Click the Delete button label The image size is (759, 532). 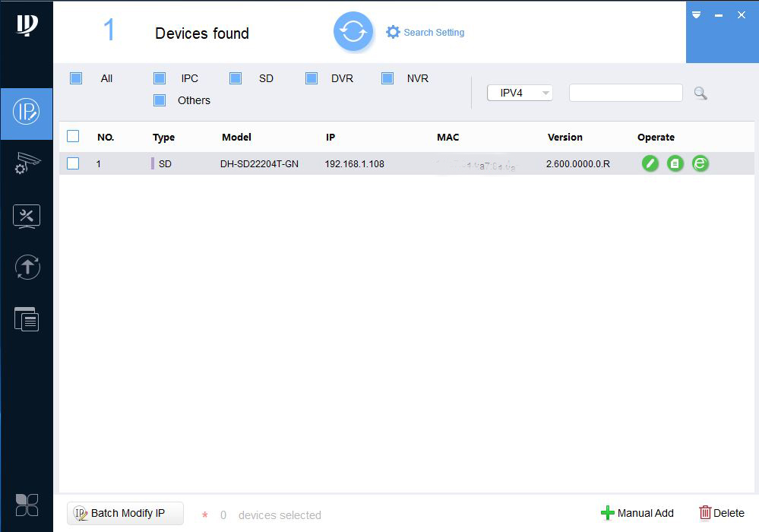(729, 513)
